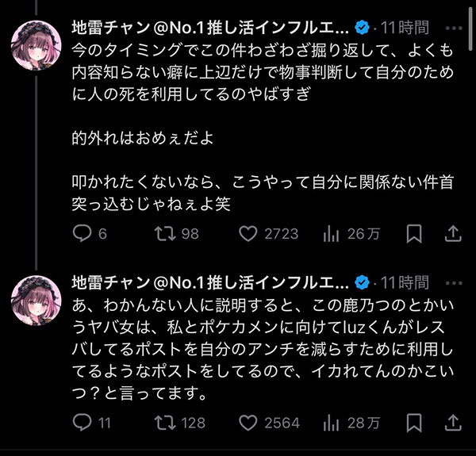Like the first post with 2723 likes
Image resolution: width=476 pixels, height=456 pixels.
pyautogui.click(x=249, y=233)
